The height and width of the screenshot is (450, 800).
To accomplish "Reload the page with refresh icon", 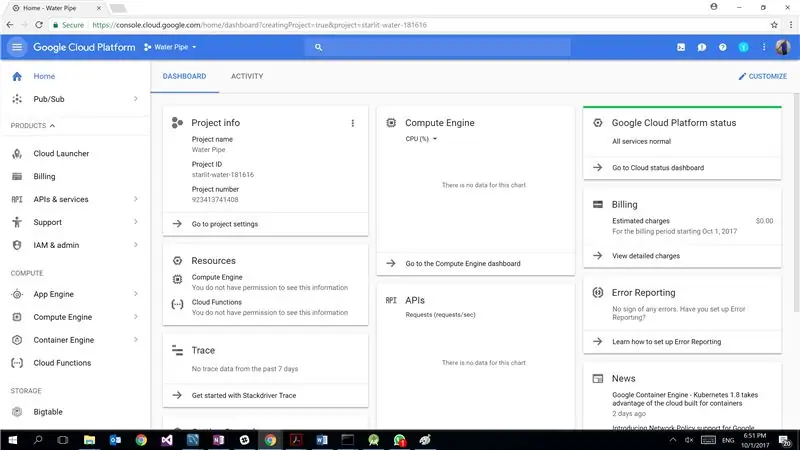I will (x=39, y=24).
